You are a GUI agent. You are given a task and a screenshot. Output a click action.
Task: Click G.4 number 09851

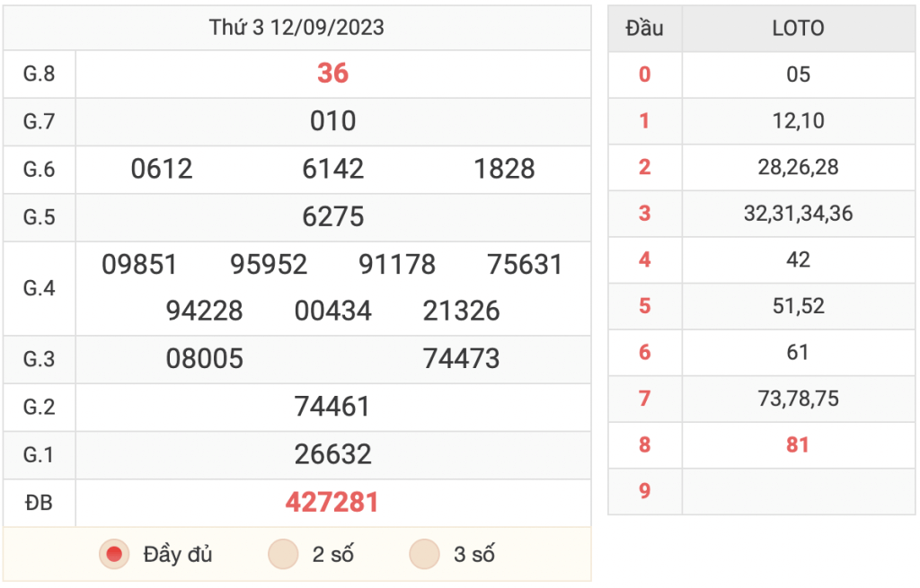pos(139,265)
